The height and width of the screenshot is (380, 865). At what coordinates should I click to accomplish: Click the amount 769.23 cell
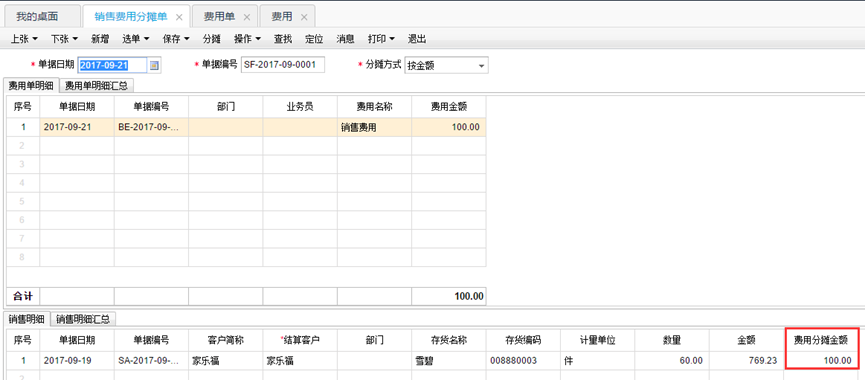pos(747,361)
